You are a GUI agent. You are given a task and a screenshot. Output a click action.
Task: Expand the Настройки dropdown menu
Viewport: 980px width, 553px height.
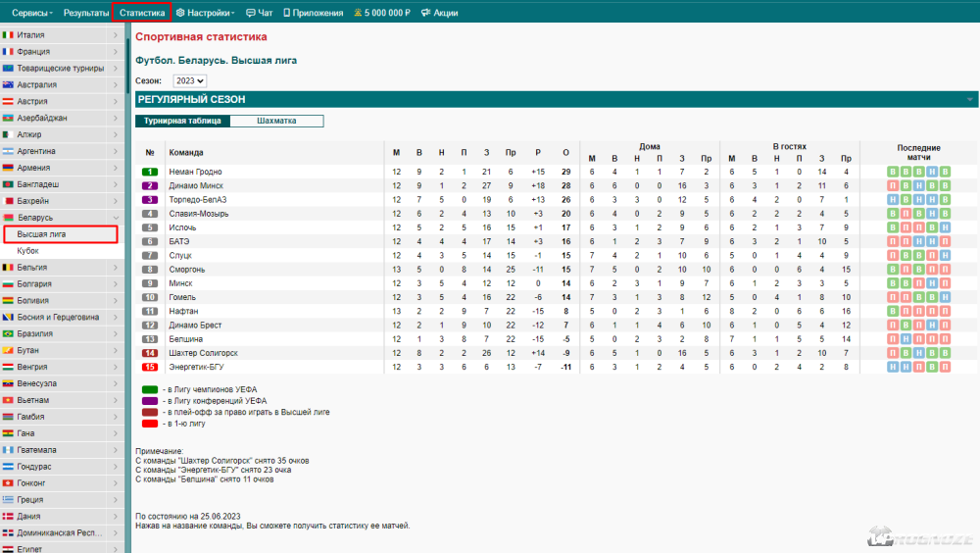coord(206,13)
